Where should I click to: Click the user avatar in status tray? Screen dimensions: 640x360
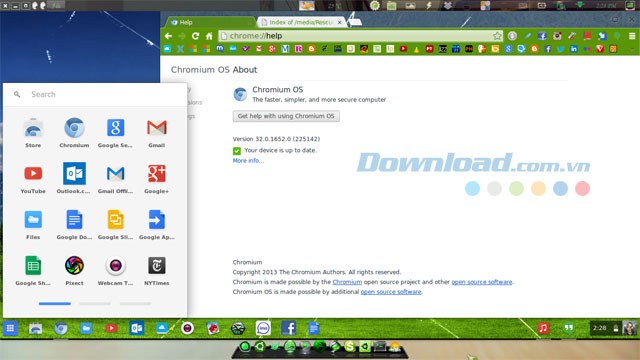tap(629, 328)
